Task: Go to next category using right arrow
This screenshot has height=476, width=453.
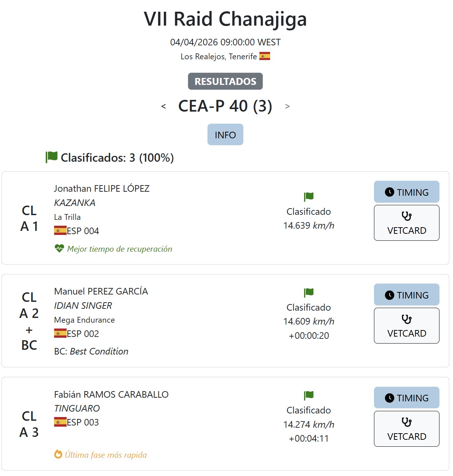Action: [287, 106]
